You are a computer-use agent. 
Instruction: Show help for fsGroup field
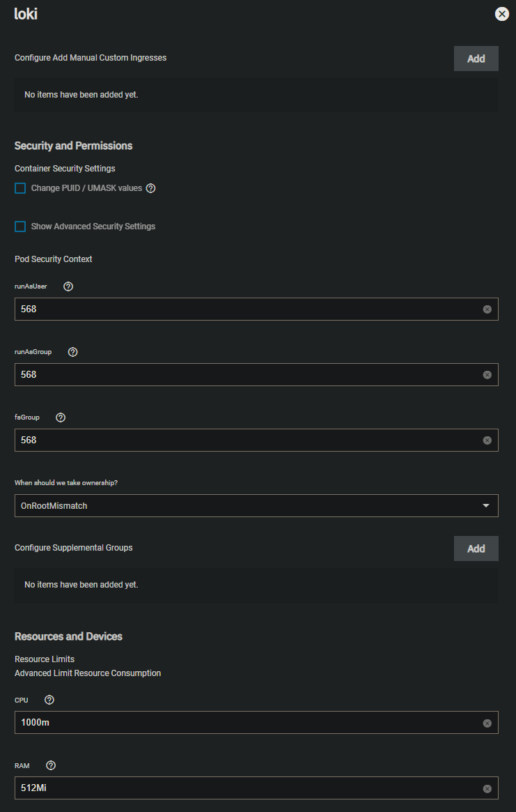tap(61, 418)
